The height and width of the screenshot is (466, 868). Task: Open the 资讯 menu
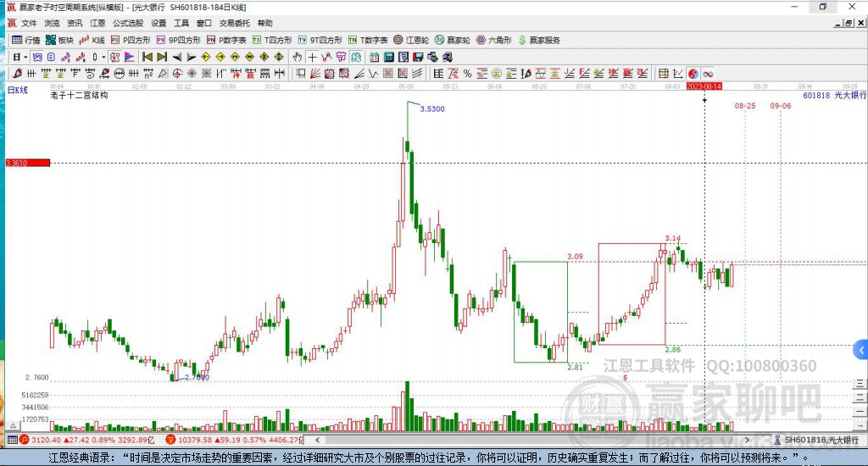(x=75, y=23)
